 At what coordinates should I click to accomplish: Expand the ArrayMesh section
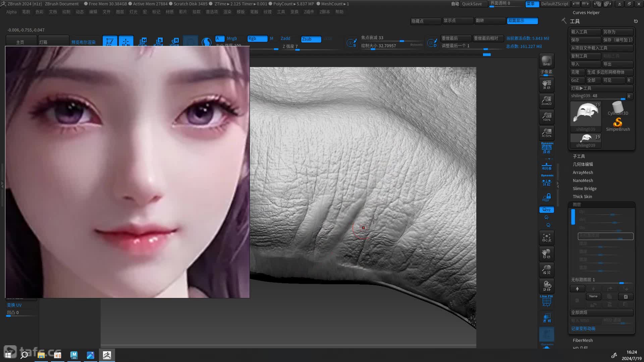(583, 172)
